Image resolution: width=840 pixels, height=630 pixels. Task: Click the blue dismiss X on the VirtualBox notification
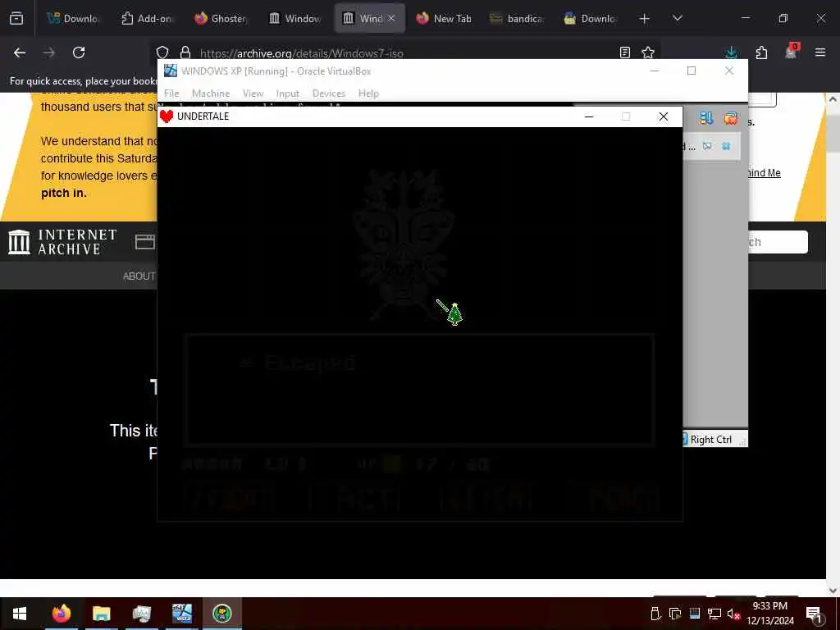pyautogui.click(x=727, y=146)
